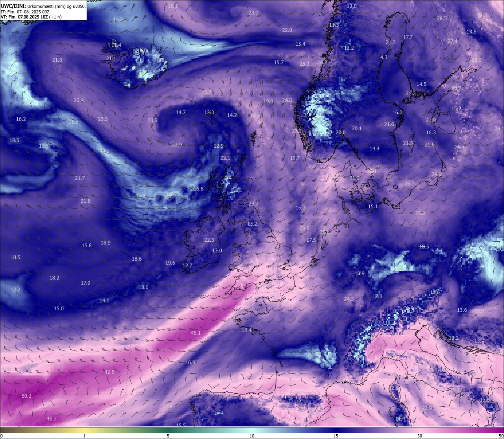This screenshot has width=504, height=439.
Task: Click the 23.5 map value
Action: click(x=103, y=119)
